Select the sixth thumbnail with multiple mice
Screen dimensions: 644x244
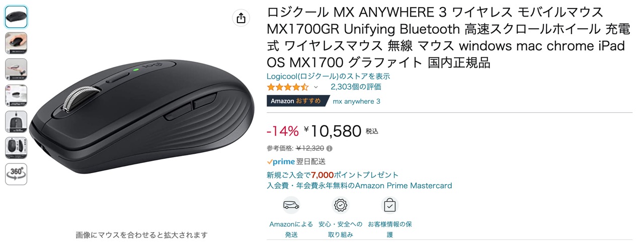(16, 147)
